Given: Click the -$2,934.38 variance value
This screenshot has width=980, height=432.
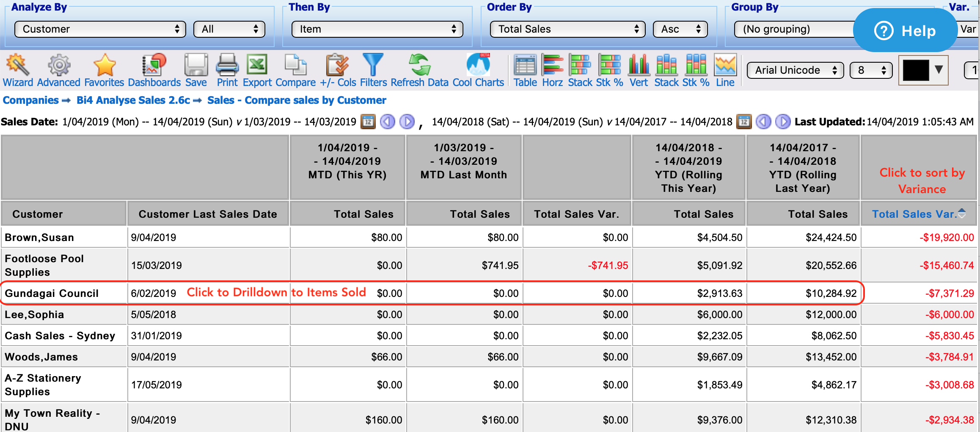Looking at the screenshot, I should click(x=950, y=420).
